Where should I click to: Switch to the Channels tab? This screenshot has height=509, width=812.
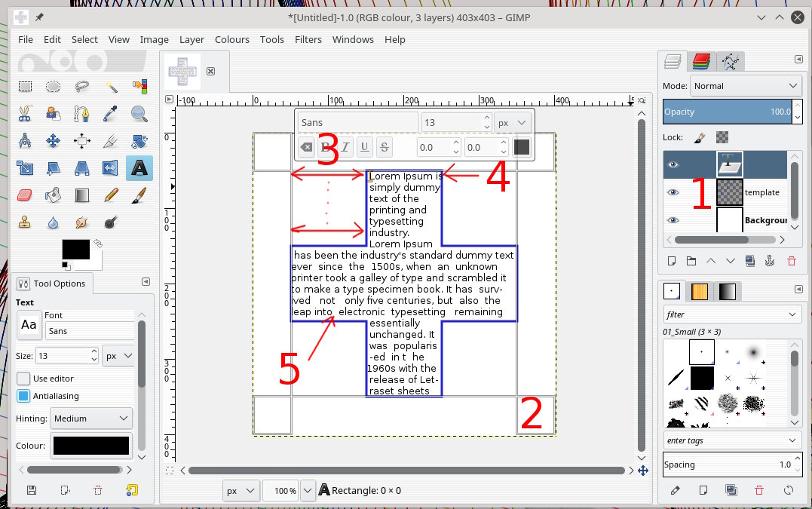point(701,62)
